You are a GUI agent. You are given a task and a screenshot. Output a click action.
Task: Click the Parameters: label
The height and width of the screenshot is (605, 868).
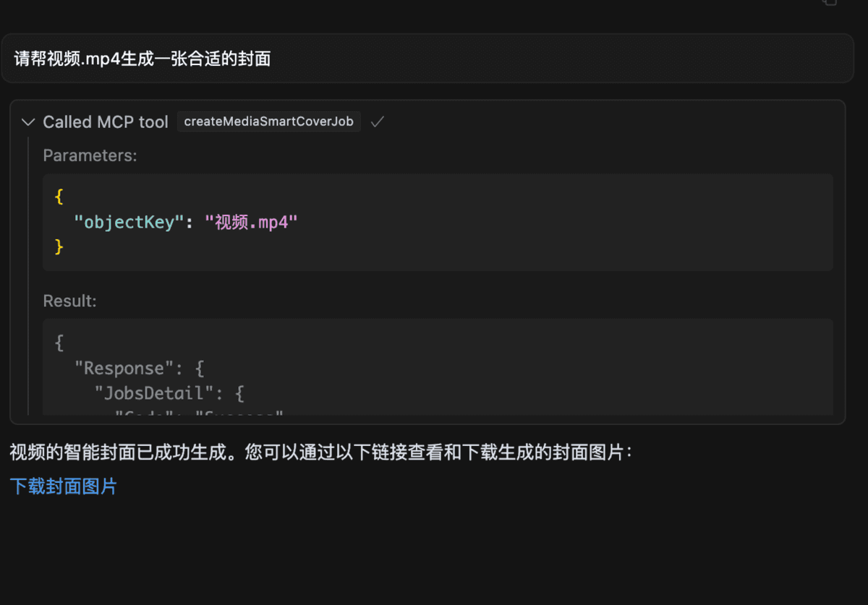(90, 155)
